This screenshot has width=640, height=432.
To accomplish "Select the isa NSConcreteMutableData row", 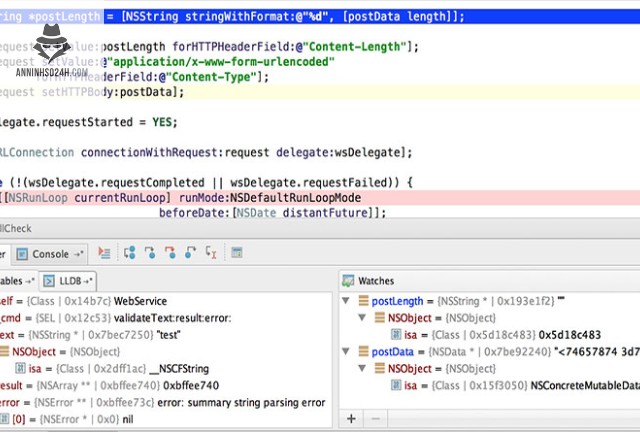I will pos(489,385).
